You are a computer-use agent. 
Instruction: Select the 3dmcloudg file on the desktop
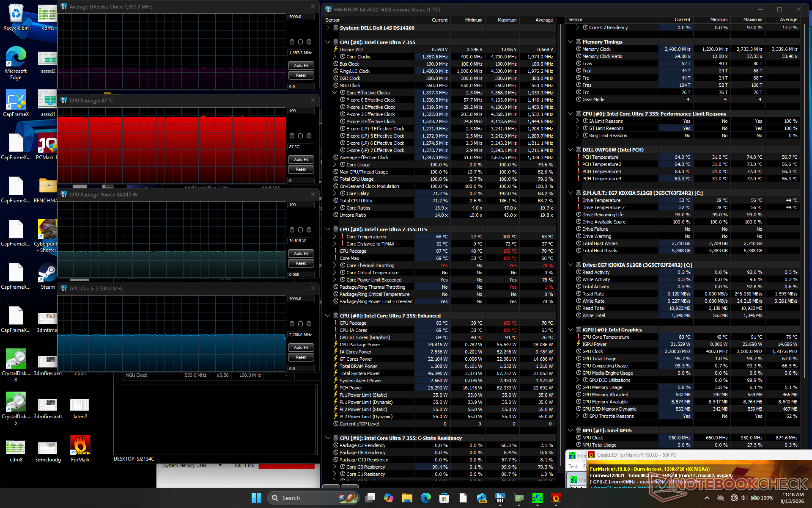tap(47, 451)
